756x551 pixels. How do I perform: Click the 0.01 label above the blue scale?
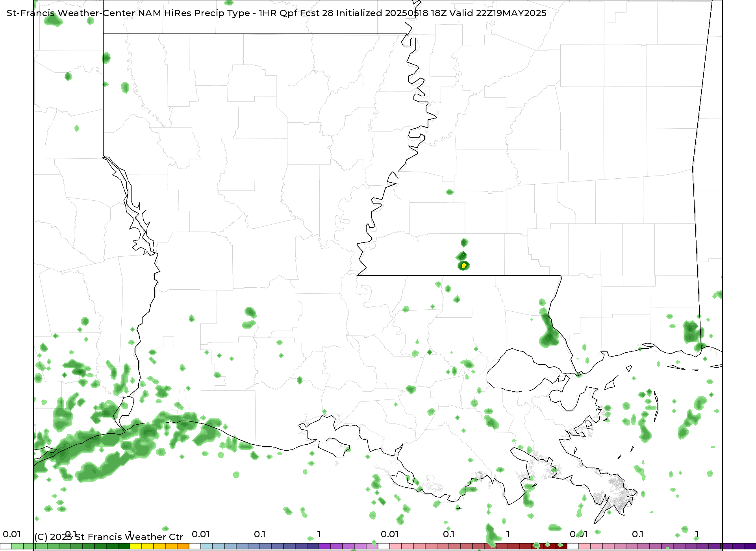coord(201,534)
